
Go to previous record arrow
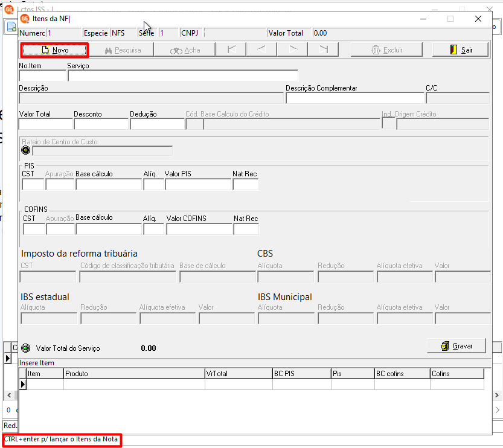261,50
